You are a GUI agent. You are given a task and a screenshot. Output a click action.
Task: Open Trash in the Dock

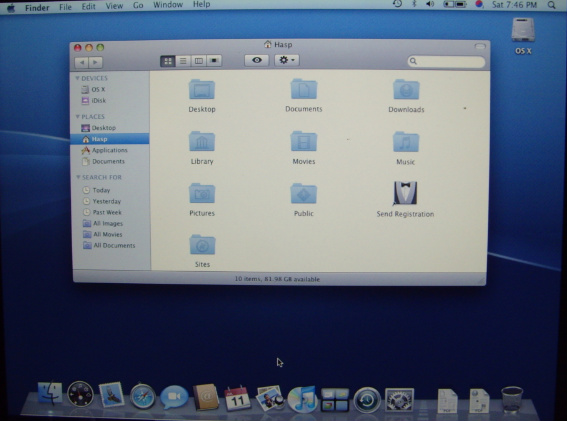tap(512, 399)
